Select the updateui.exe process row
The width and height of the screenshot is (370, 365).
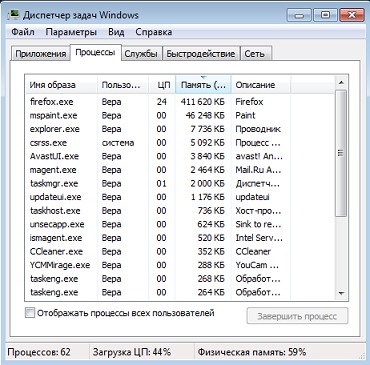(180, 197)
